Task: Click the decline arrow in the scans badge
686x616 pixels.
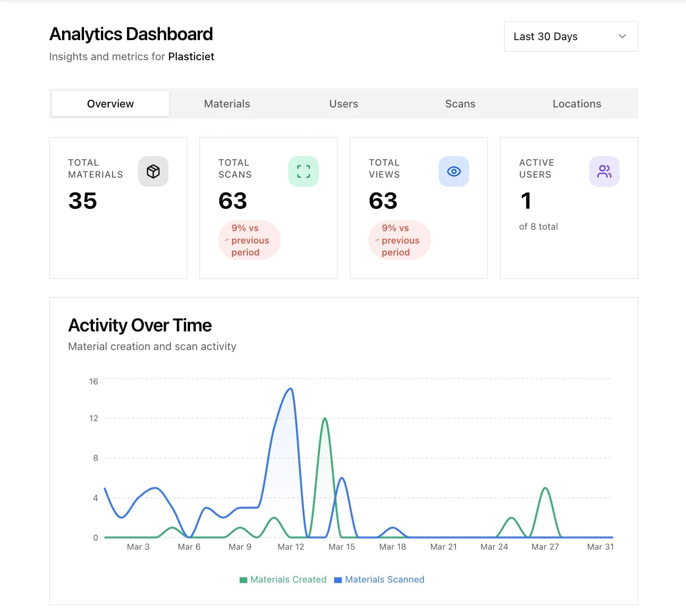Action: (227, 240)
